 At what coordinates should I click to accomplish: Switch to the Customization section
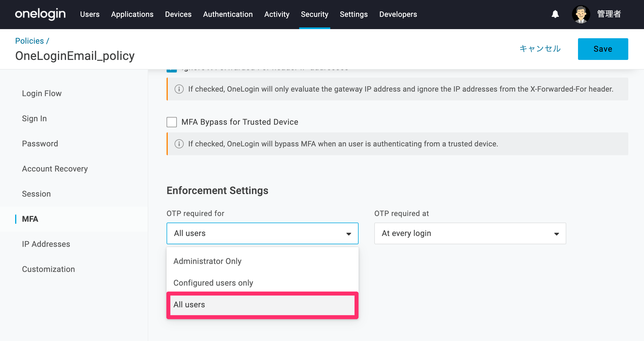click(48, 269)
